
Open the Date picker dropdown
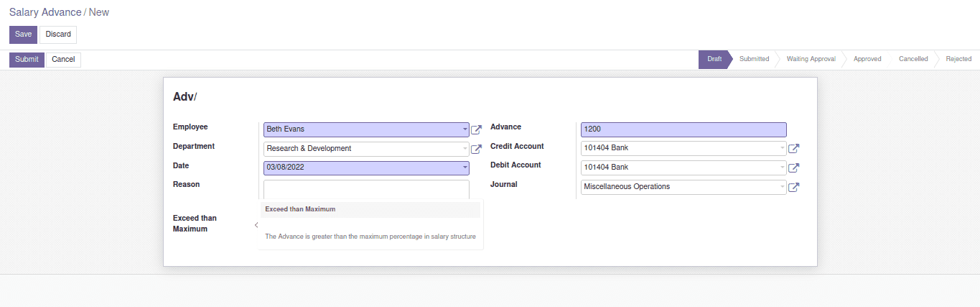pos(465,168)
